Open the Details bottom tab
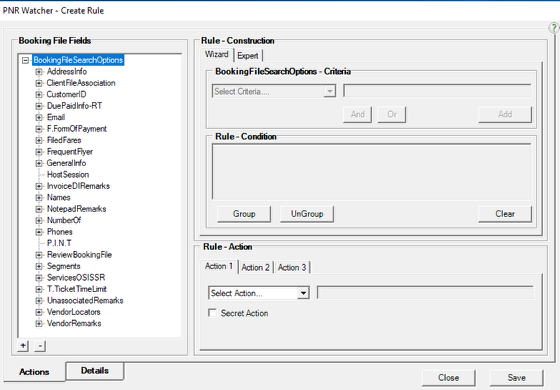560x390 pixels. (x=95, y=371)
